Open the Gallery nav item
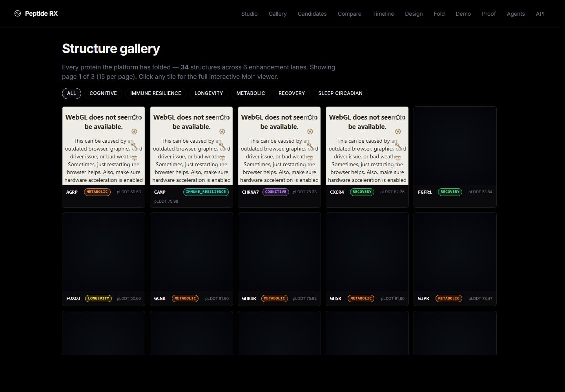565x392 pixels. pos(278,14)
